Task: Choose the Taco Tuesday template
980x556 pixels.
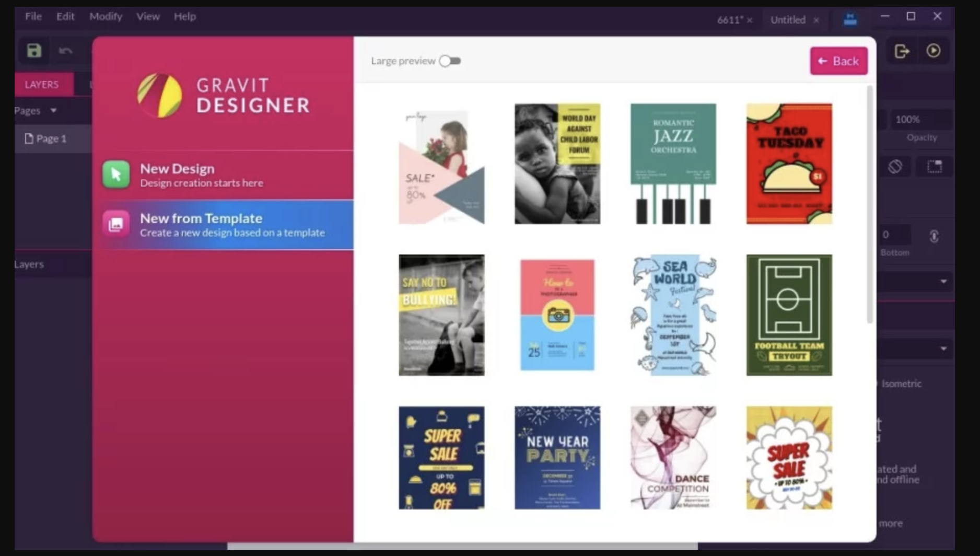Action: [789, 164]
